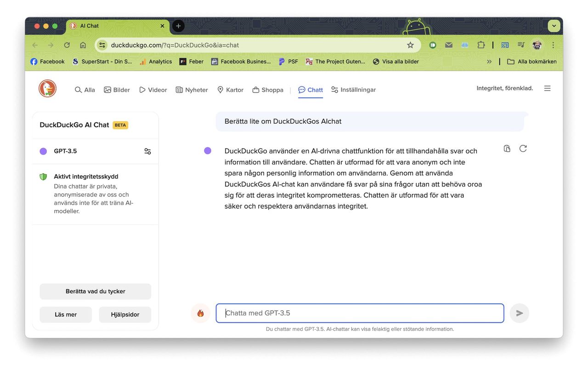Bookmark page with the star icon
This screenshot has width=588, height=371.
[x=410, y=45]
